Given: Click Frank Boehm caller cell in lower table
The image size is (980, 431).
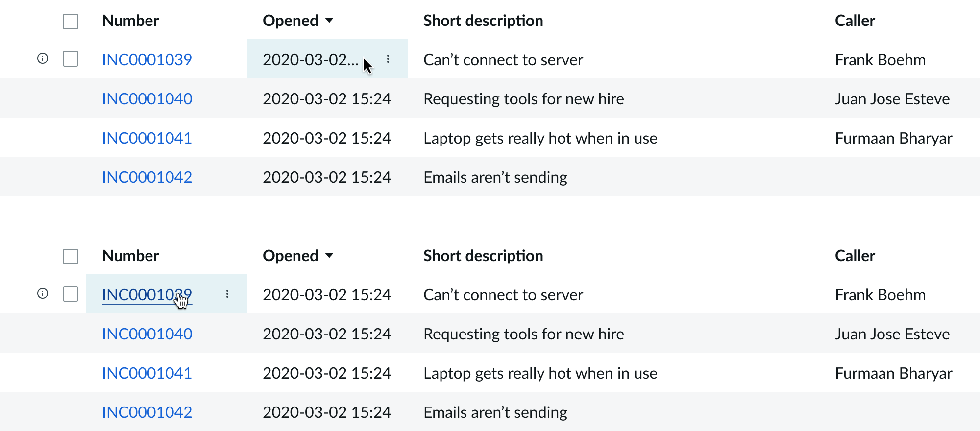Looking at the screenshot, I should coord(880,295).
